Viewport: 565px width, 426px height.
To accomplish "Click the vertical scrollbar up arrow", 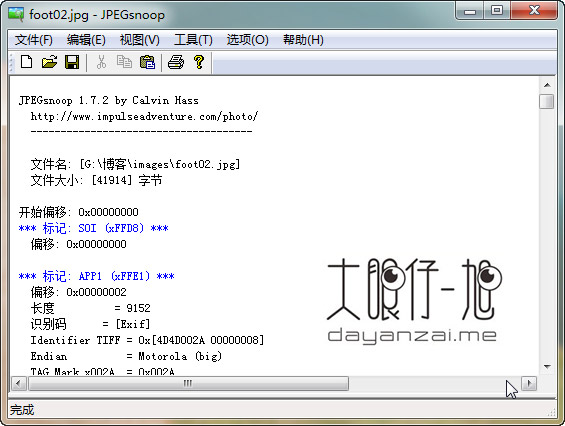I will [x=547, y=85].
